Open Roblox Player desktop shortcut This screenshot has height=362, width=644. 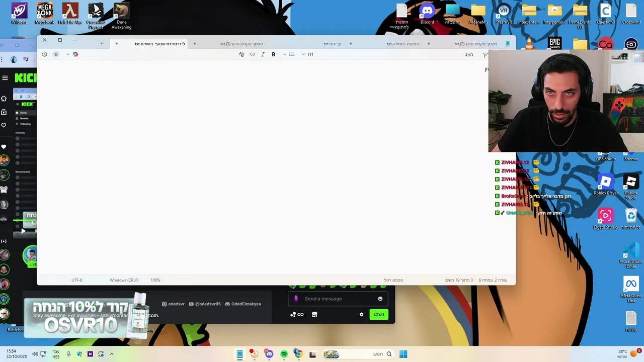click(606, 185)
